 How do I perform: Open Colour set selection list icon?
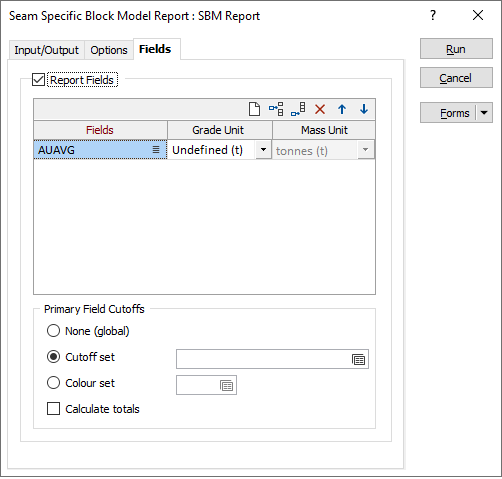[x=227, y=385]
